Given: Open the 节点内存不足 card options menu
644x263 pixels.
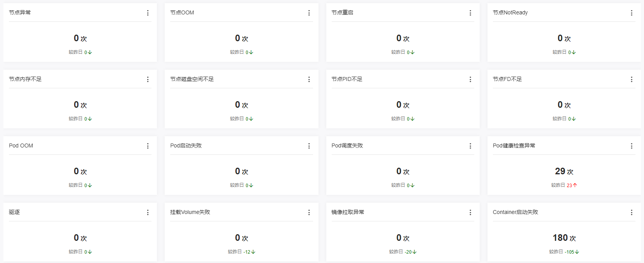Looking at the screenshot, I should [x=148, y=79].
